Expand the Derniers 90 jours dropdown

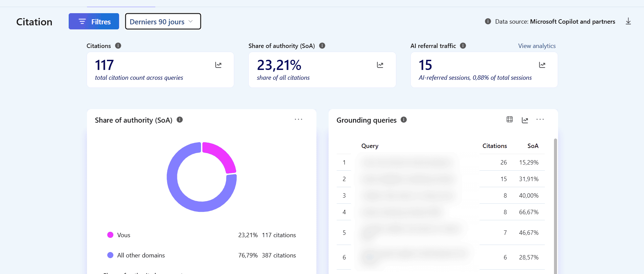[163, 21]
